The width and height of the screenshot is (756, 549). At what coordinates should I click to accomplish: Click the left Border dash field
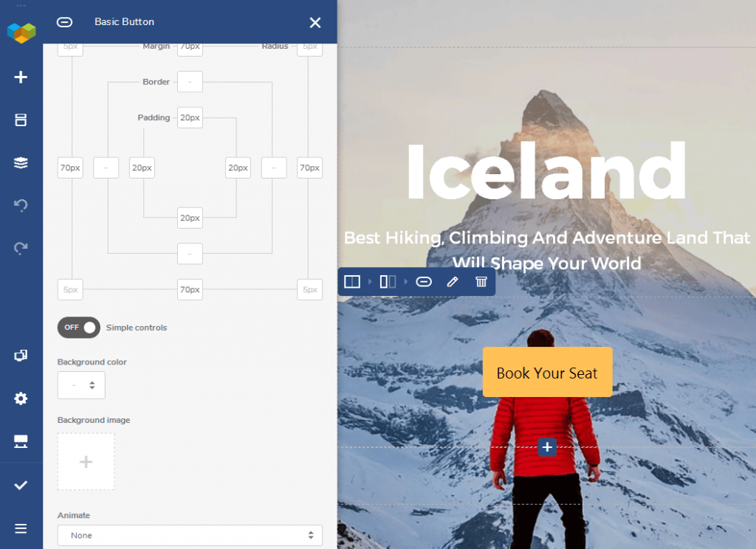click(x=106, y=168)
